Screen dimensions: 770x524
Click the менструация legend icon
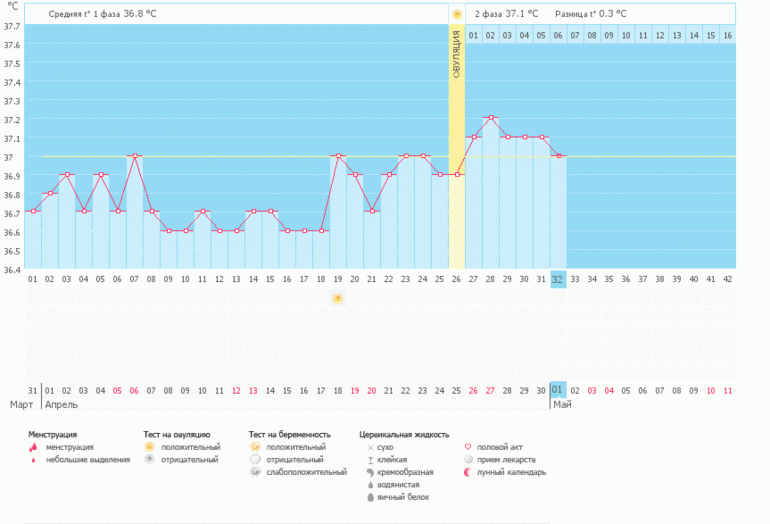36,447
